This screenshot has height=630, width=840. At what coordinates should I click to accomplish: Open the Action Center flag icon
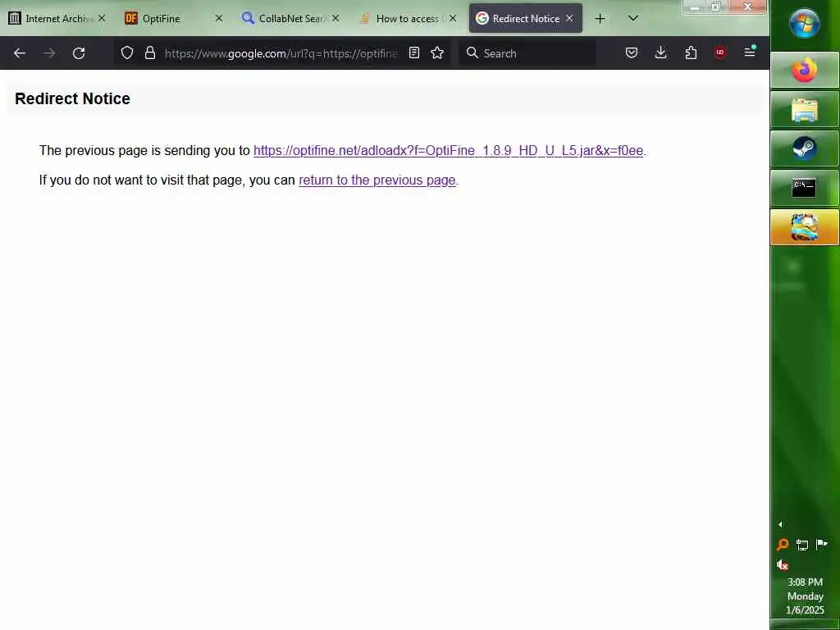821,545
